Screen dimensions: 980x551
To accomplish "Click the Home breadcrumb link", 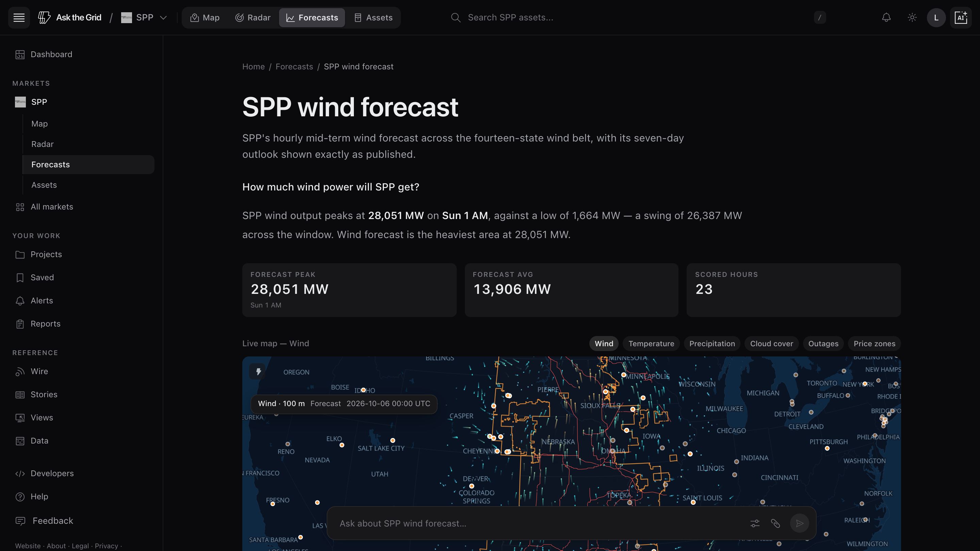I will (x=254, y=67).
